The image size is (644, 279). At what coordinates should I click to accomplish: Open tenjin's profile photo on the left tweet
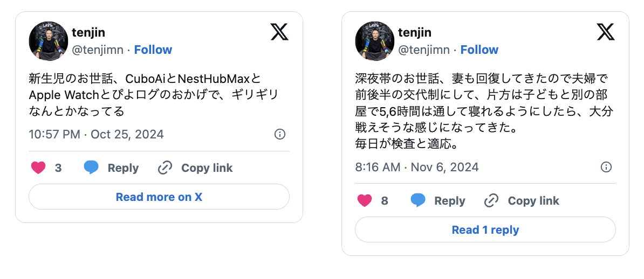click(48, 41)
